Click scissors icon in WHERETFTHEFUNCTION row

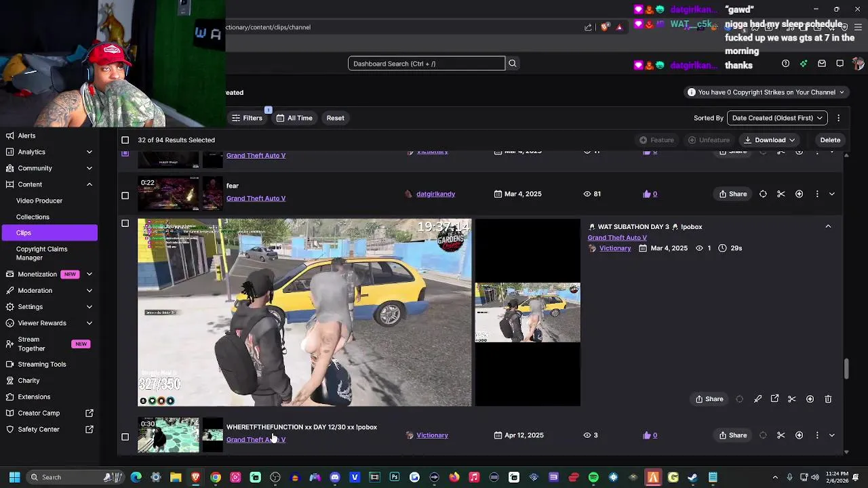coord(781,435)
